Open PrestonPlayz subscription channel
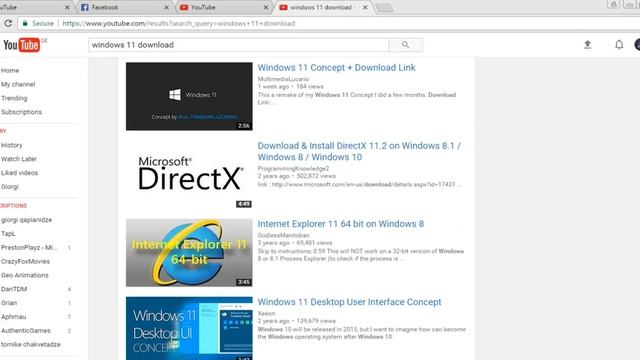Image resolution: width=640 pixels, height=360 pixels. tap(29, 247)
